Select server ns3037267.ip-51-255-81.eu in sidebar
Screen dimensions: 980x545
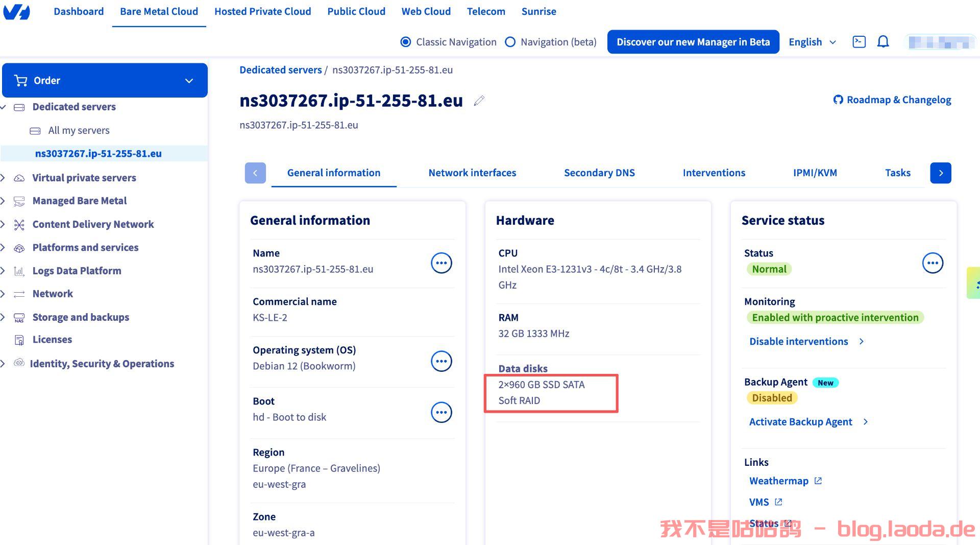98,153
